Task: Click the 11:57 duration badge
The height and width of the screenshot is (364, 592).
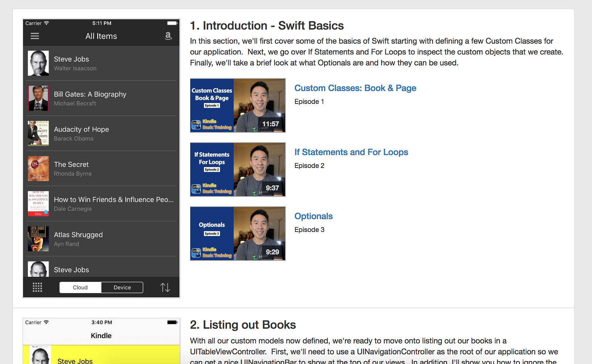Action: [x=271, y=124]
